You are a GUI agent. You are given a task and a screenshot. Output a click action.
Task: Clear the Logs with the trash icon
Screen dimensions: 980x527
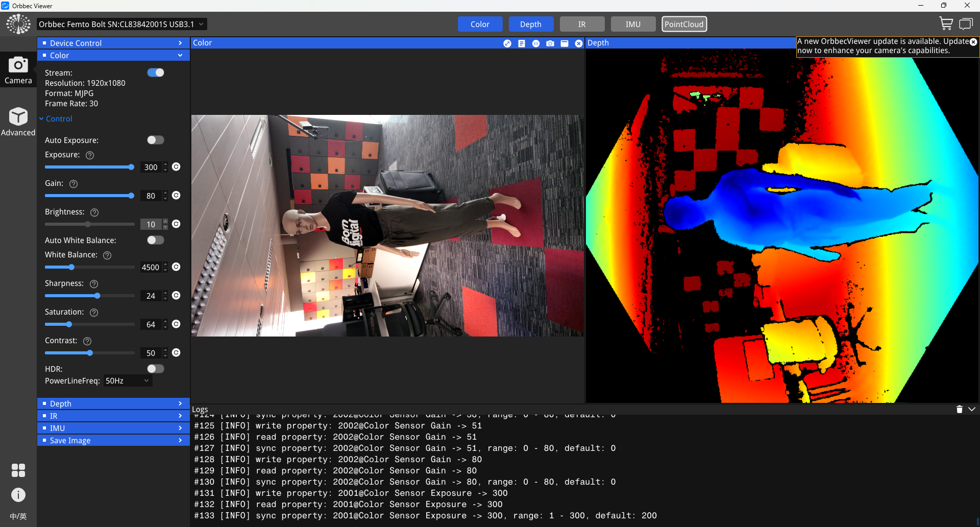[x=959, y=409]
